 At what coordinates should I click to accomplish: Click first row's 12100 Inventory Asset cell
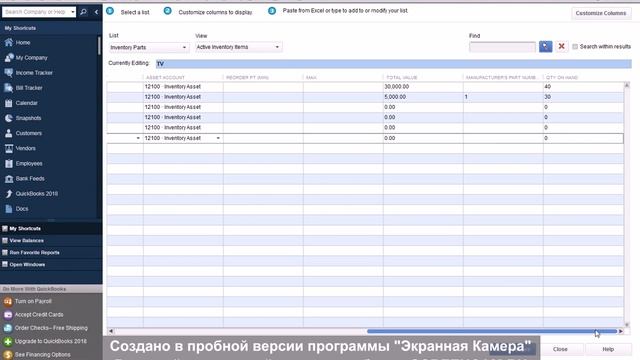tap(183, 87)
